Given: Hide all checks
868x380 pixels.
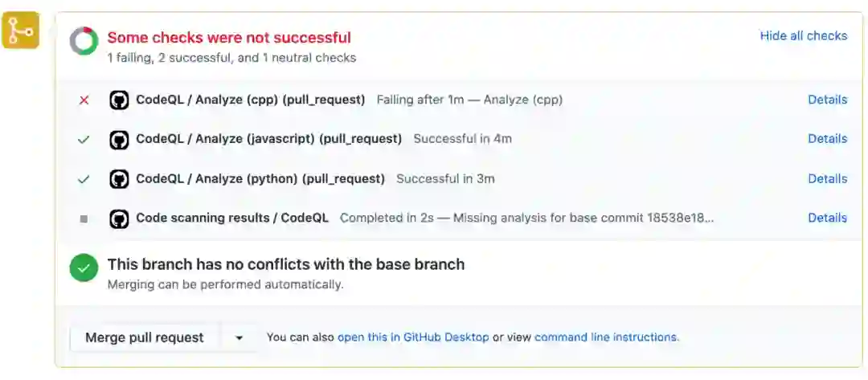Looking at the screenshot, I should coord(803,36).
